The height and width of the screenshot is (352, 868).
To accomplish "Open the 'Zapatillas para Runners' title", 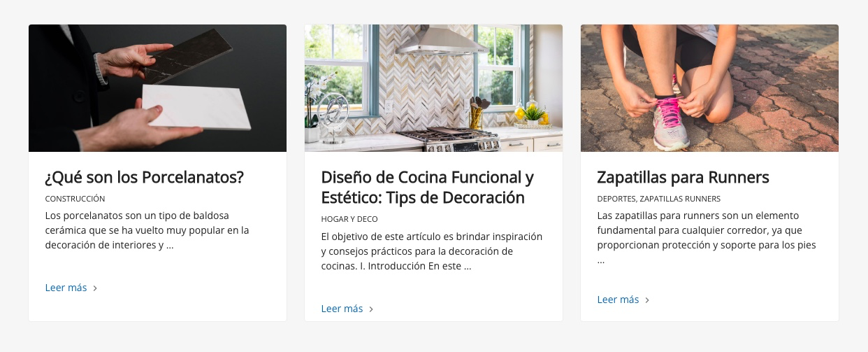I will pyautogui.click(x=683, y=177).
